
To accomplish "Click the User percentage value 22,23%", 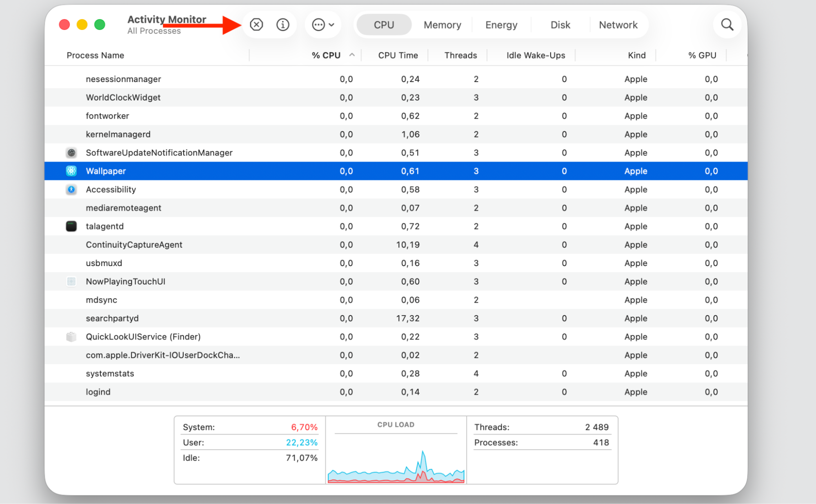I will click(x=302, y=442).
